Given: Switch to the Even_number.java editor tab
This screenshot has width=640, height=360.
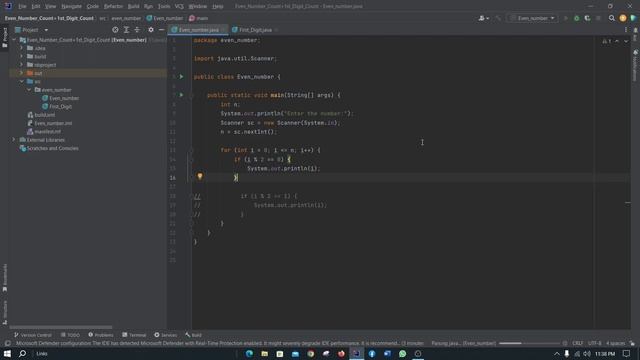Looking at the screenshot, I should (x=198, y=30).
